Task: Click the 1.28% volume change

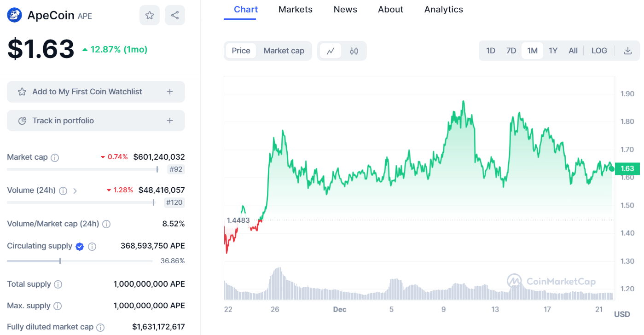Action: 120,190
